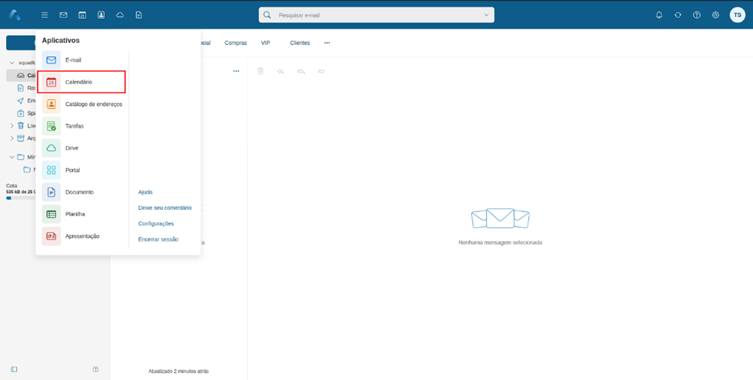This screenshot has height=380, width=753.
Task: Click the delete trash icon in toolbar
Action: pyautogui.click(x=260, y=71)
